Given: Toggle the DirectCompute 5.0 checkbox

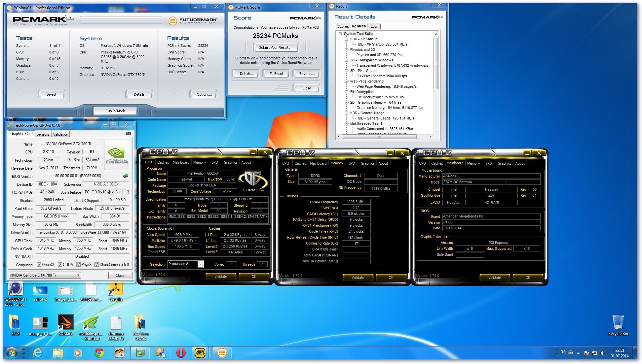Looking at the screenshot, I should (x=96, y=265).
